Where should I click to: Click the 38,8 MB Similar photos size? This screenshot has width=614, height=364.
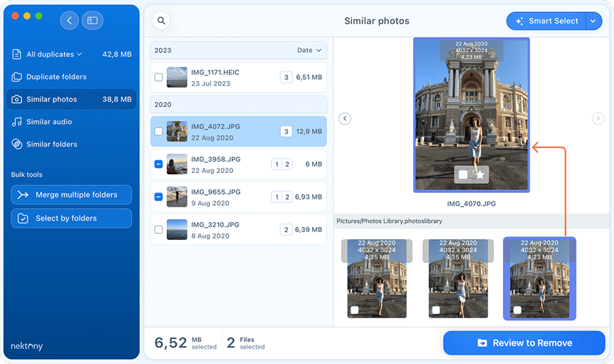coord(117,99)
